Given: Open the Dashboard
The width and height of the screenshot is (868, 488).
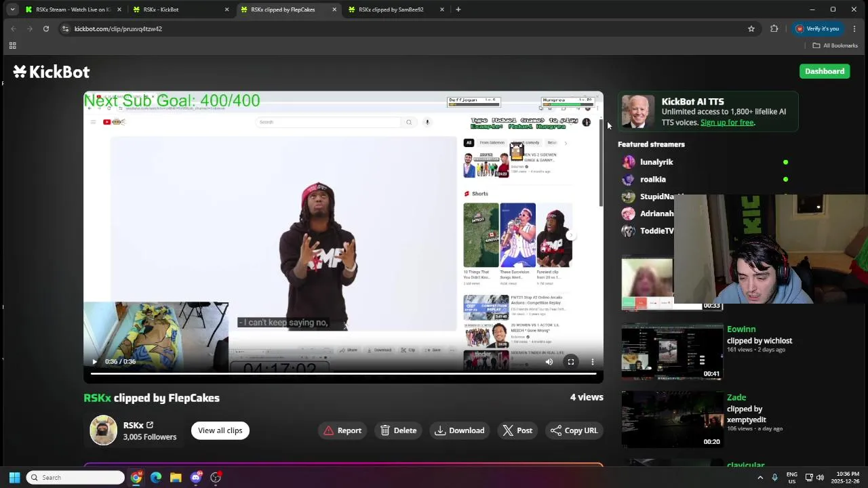Looking at the screenshot, I should pos(825,71).
